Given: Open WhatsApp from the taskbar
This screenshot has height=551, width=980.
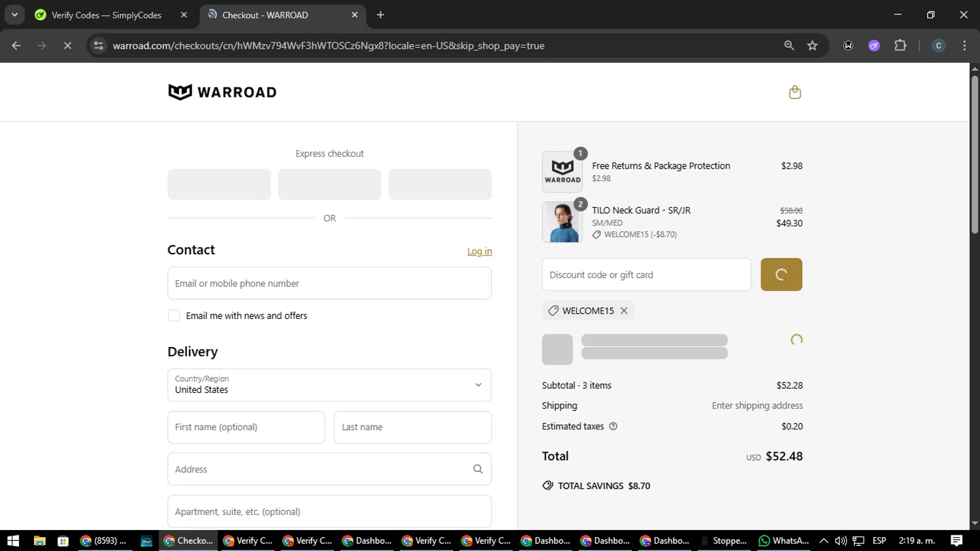Looking at the screenshot, I should click(x=784, y=541).
